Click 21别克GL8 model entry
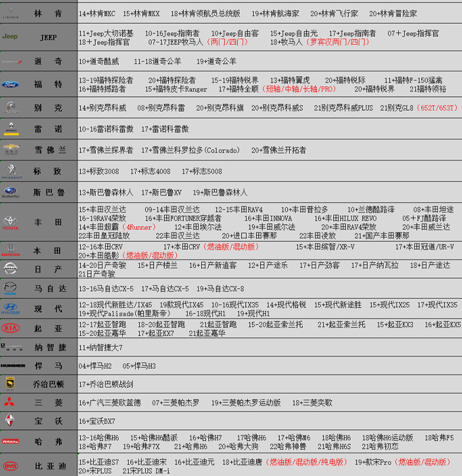 coord(397,108)
